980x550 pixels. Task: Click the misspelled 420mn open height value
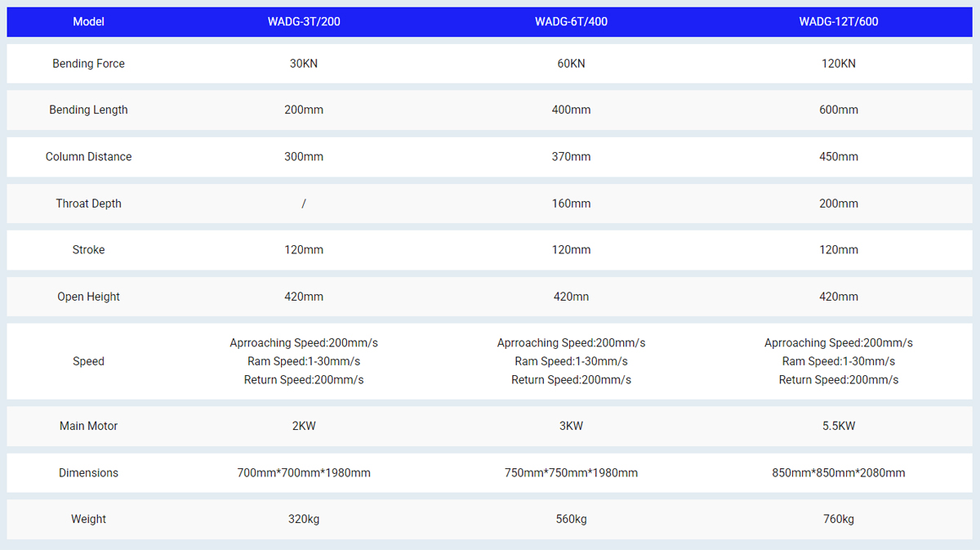click(x=571, y=297)
